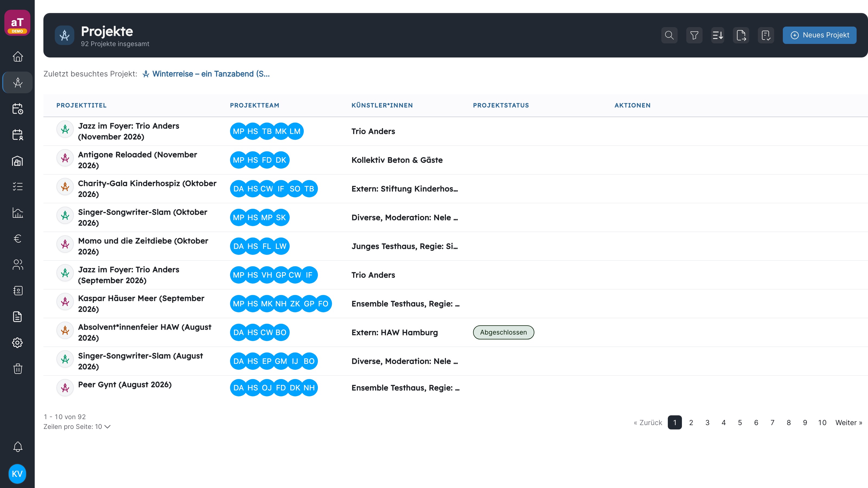
Task: Click the checklist document icon in header
Action: [766, 35]
